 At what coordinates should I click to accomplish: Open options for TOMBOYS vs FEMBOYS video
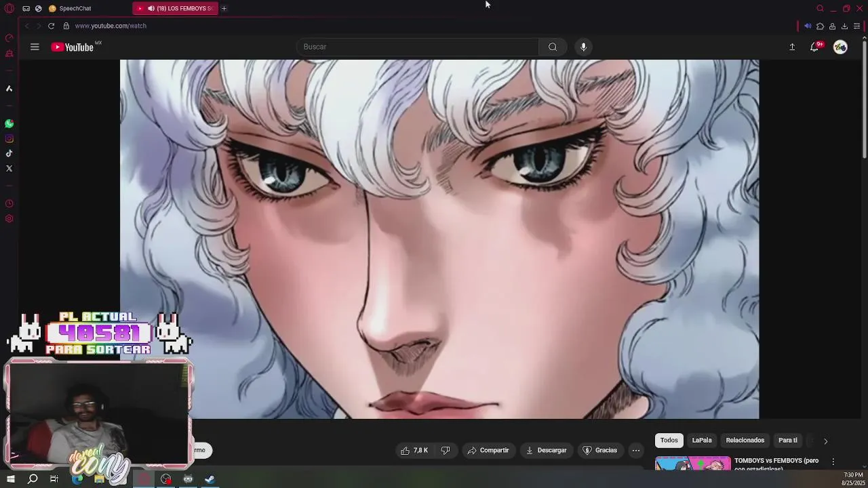click(x=833, y=462)
